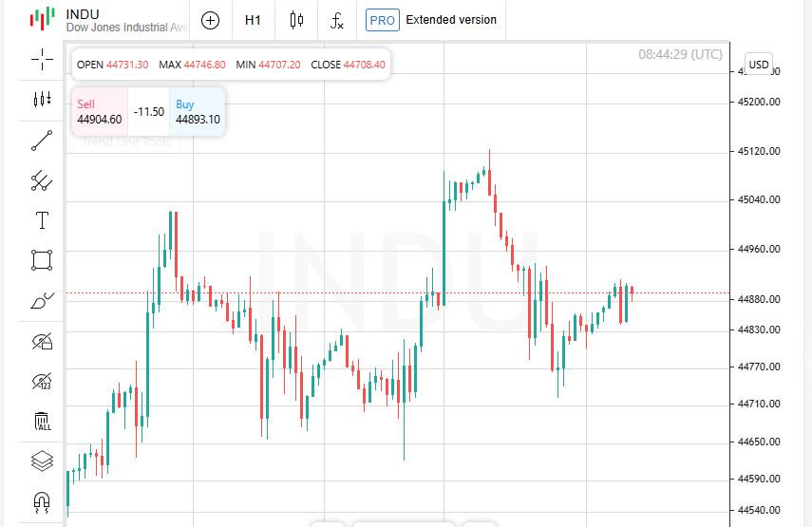Select the text annotation tool

(x=42, y=220)
